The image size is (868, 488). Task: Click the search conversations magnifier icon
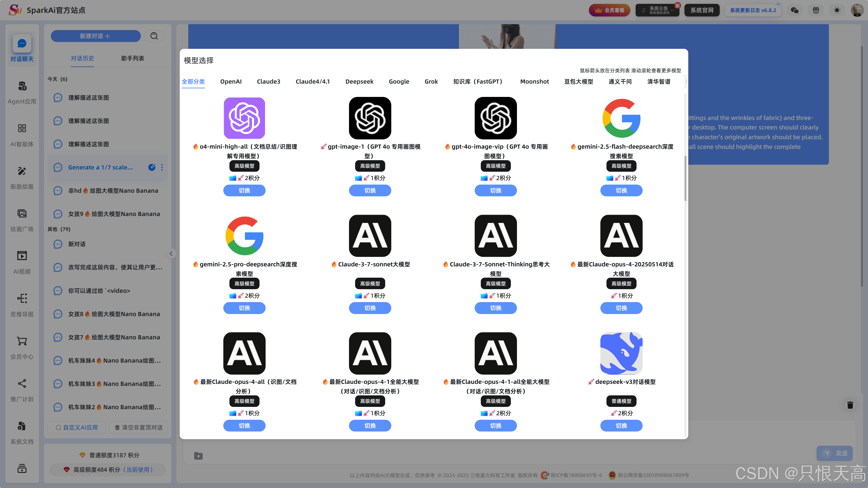(x=154, y=36)
